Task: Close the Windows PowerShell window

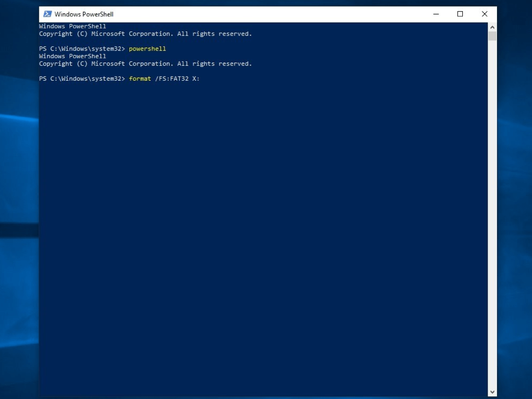Action: coord(485,14)
